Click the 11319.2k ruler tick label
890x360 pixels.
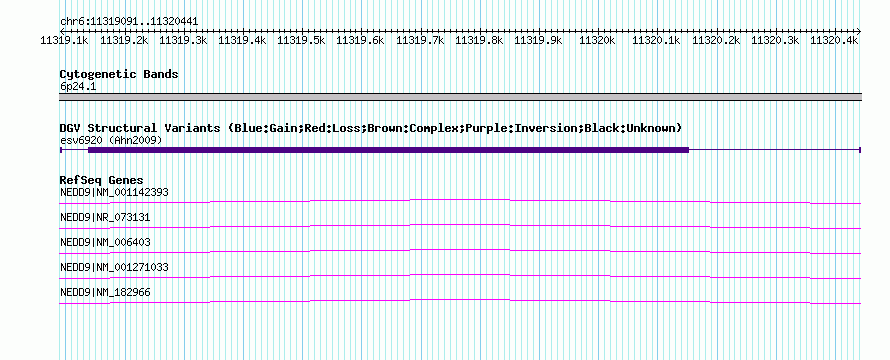(124, 40)
